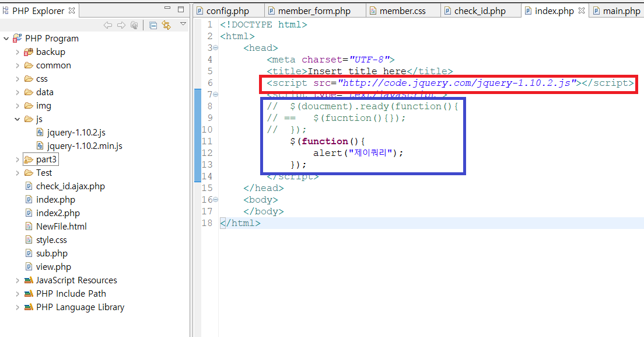Switch to the main.php tab
Screen dimensions: 644x337
(616, 11)
